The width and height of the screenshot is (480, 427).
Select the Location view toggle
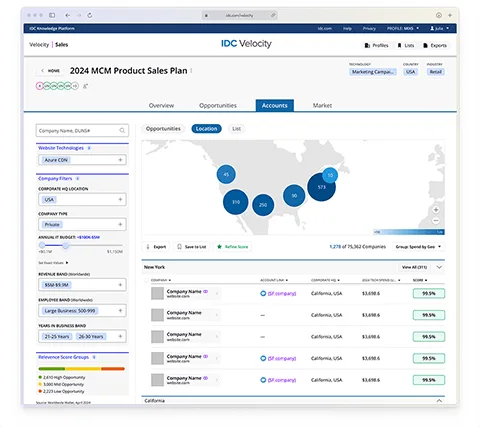click(x=206, y=129)
